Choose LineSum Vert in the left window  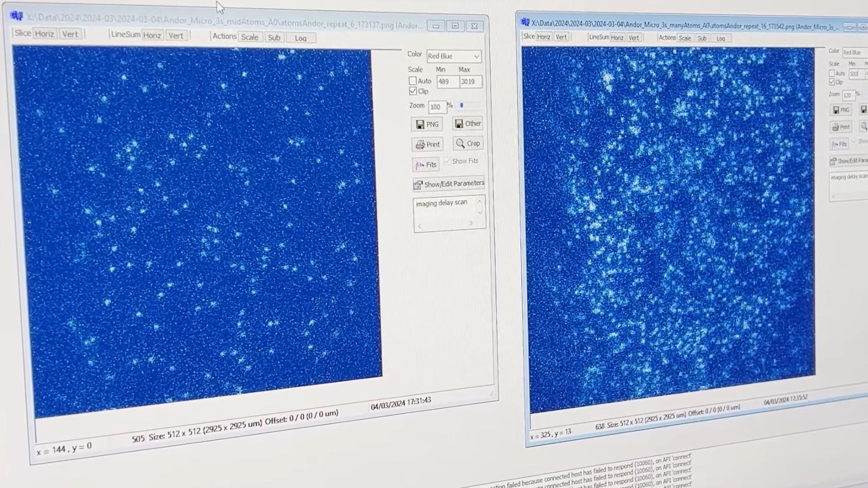click(176, 36)
